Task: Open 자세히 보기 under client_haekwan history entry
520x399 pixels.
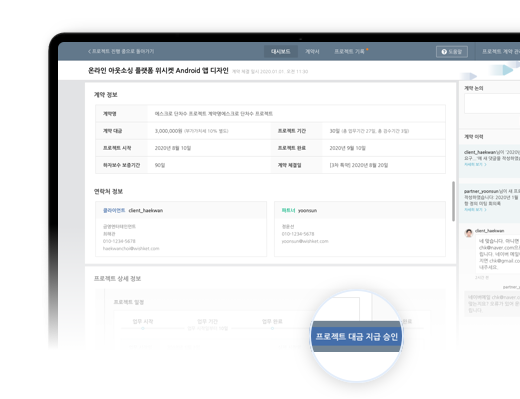Action: point(475,165)
